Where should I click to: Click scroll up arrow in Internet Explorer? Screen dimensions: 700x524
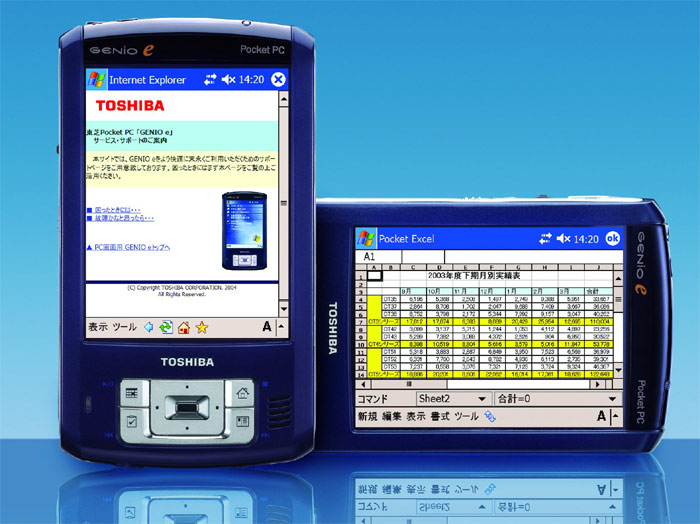pyautogui.click(x=283, y=99)
